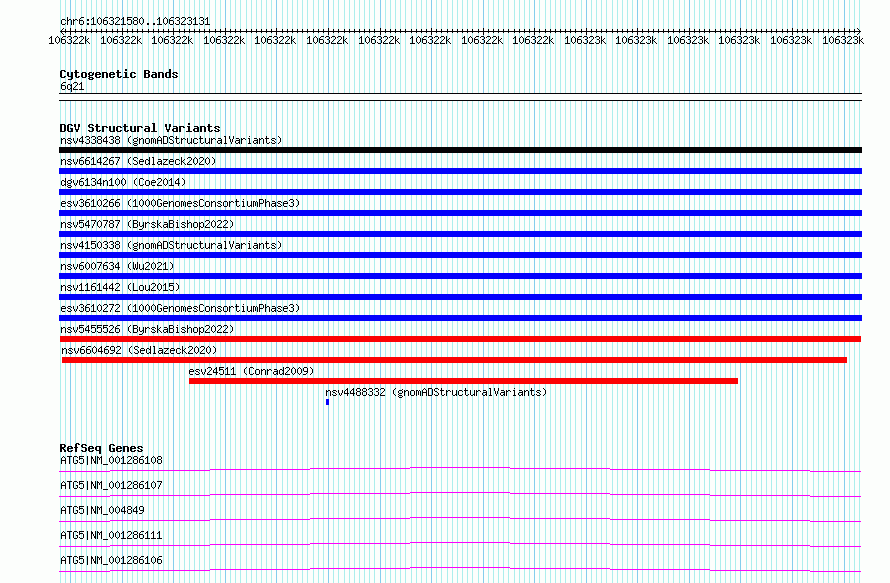Screen dimensions: 890x583
Task: Click the Cytogenetic Bands track title
Action: [x=119, y=74]
